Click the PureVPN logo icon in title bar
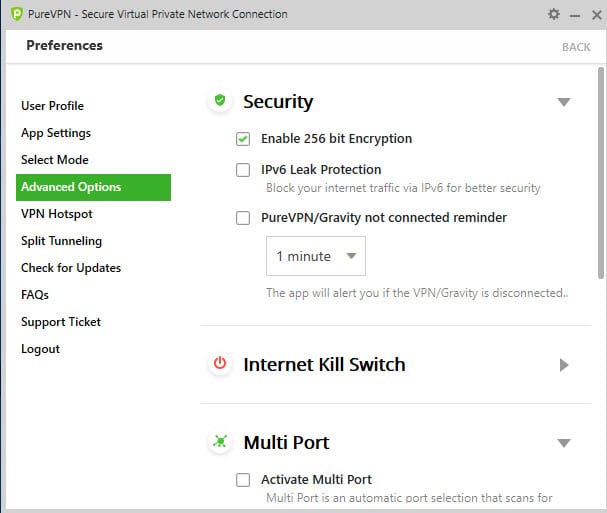 [14, 14]
